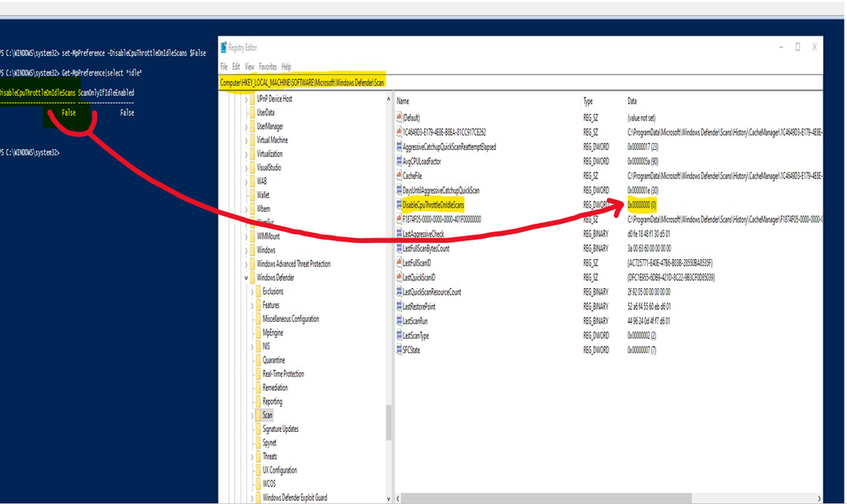847x504 pixels.
Task: Click the values pane scroll right arrow
Action: coord(819,498)
